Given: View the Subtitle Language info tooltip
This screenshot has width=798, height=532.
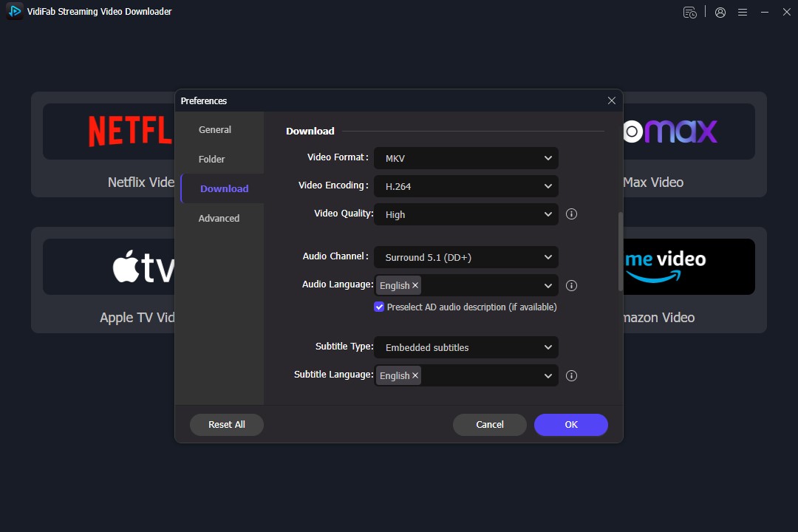Looking at the screenshot, I should click(571, 375).
